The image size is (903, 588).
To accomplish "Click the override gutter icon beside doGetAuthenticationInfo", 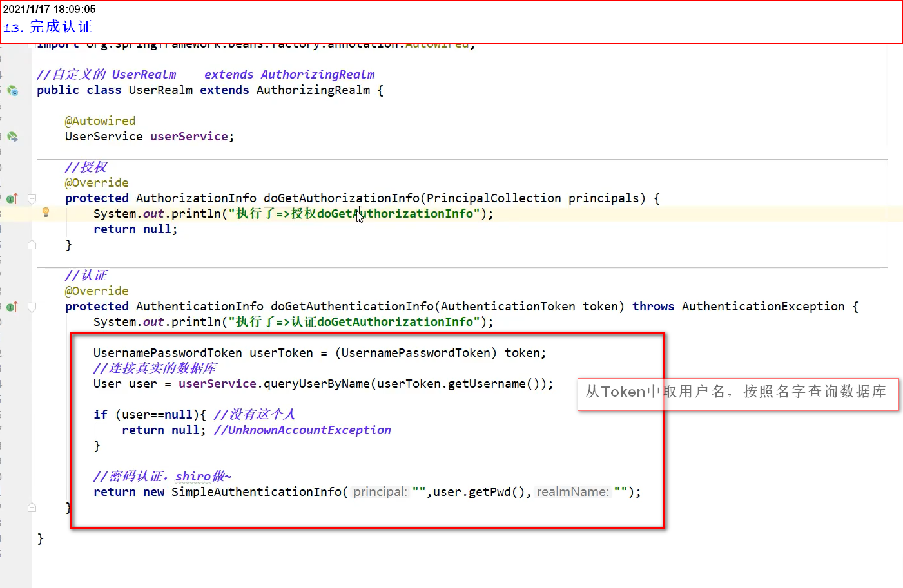I will click(12, 307).
